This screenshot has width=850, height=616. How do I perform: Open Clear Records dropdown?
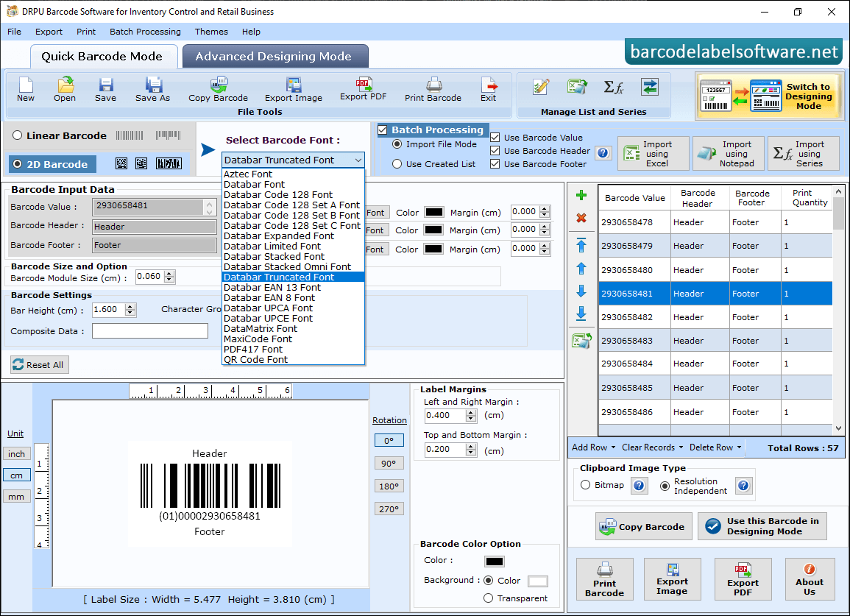coord(652,447)
